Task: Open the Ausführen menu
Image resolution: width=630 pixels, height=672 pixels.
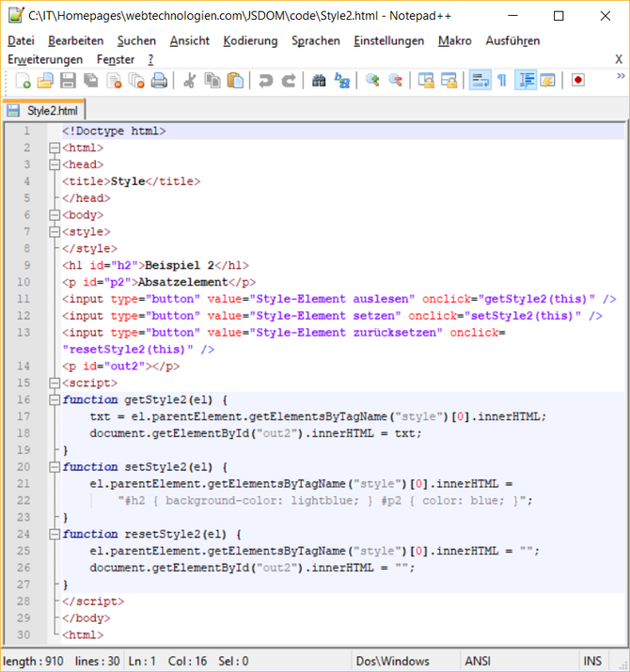Action: click(512, 40)
